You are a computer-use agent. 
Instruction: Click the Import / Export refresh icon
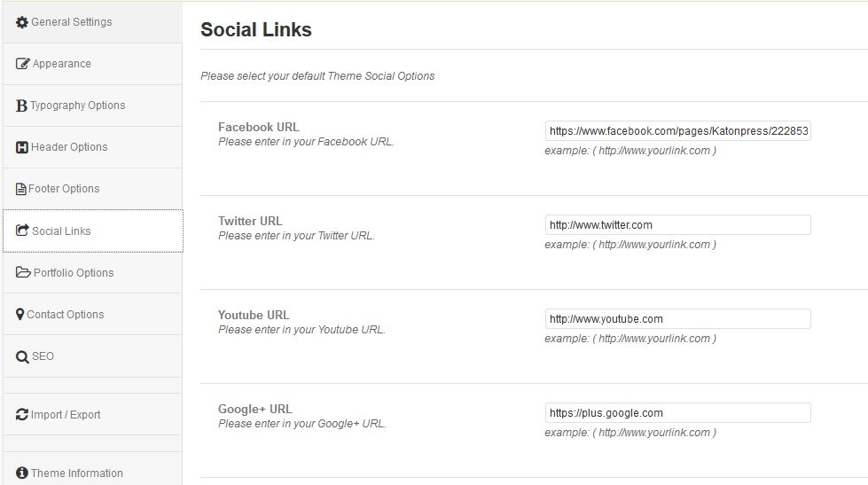click(x=22, y=414)
